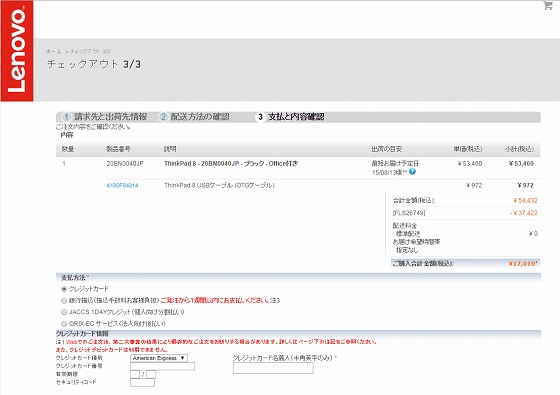Go to step 1 請求先と出荷先情報
This screenshot has width=560, height=395.
105,117
